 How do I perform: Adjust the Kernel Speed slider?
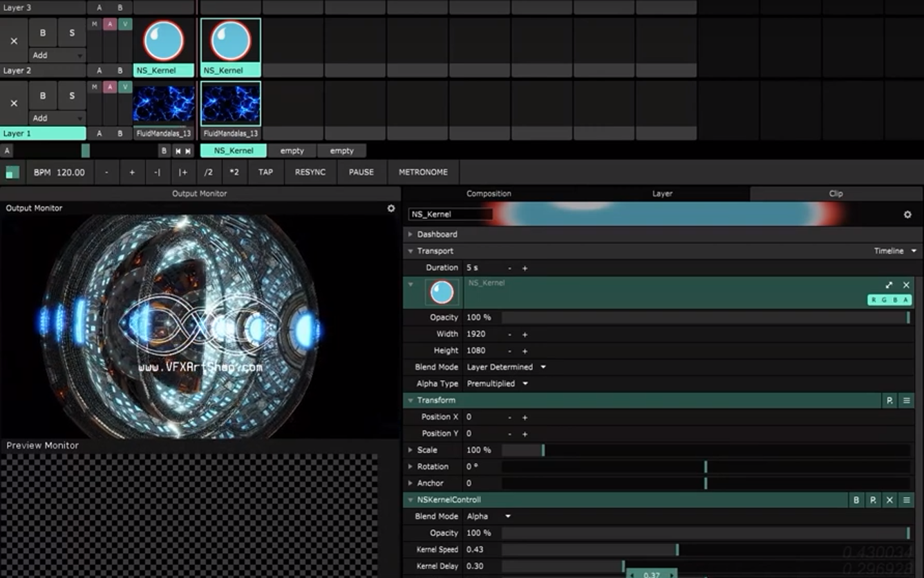[706, 550]
